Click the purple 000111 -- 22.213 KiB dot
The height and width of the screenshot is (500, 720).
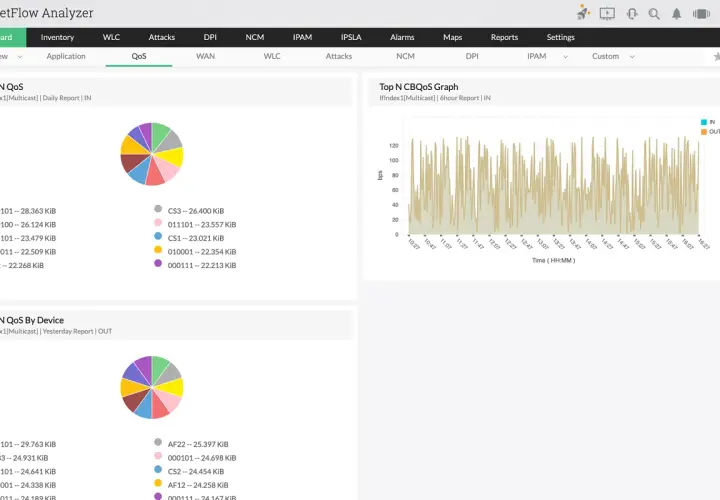158,263
